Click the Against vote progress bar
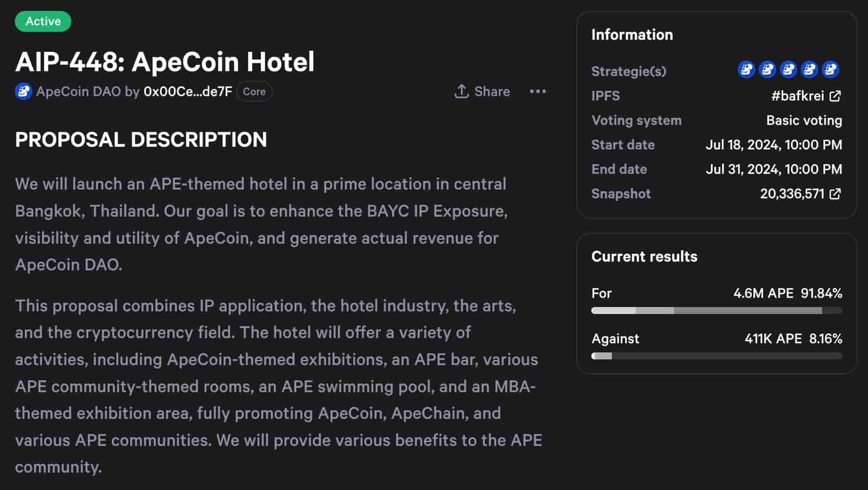This screenshot has height=490, width=868. point(716,356)
